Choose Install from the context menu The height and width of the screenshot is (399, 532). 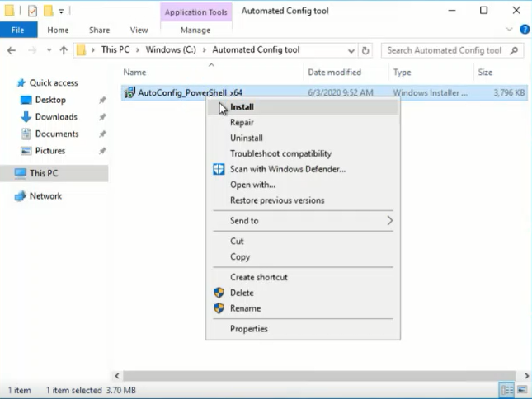click(303, 107)
